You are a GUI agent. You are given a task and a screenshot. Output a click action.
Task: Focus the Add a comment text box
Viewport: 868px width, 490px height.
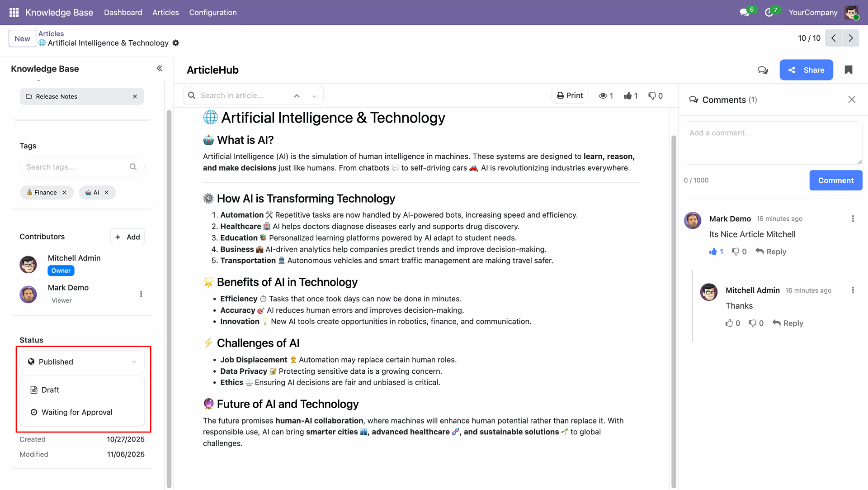pos(773,143)
